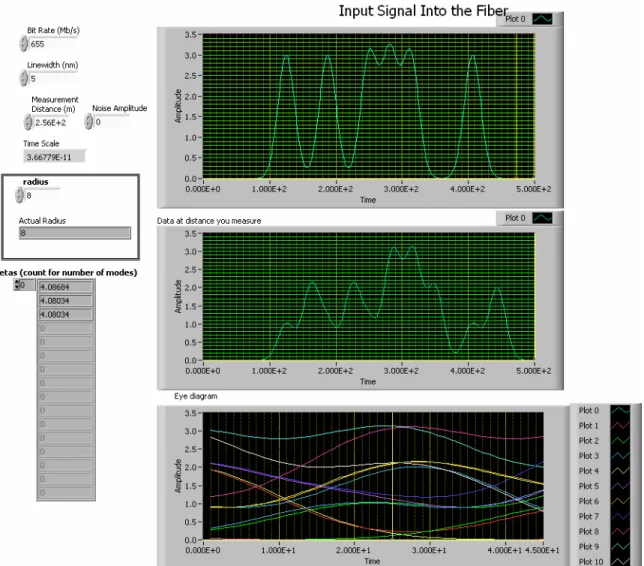Click Plot 5 line icon in Eye legend
Image resolution: width=644 pixels, height=566 pixels.
pos(620,486)
